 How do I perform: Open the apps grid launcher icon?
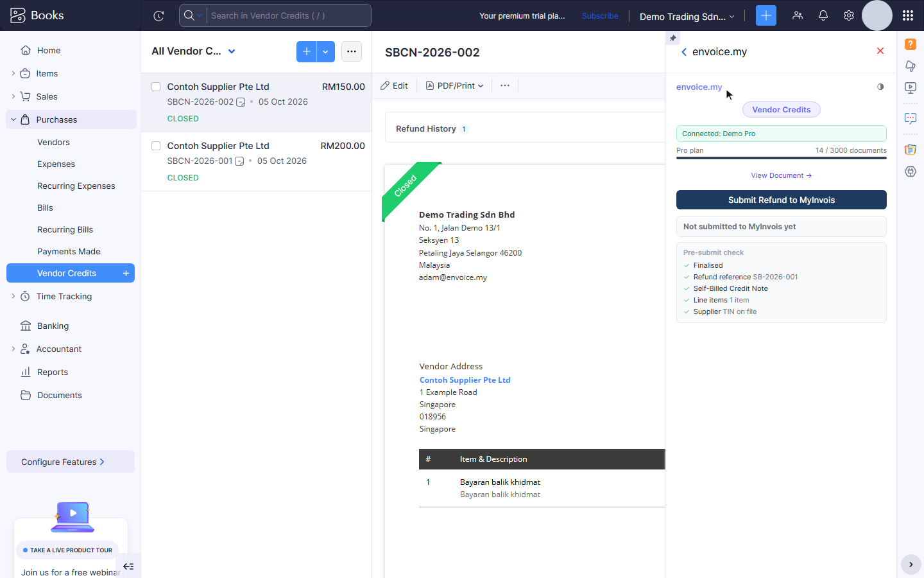pyautogui.click(x=908, y=15)
